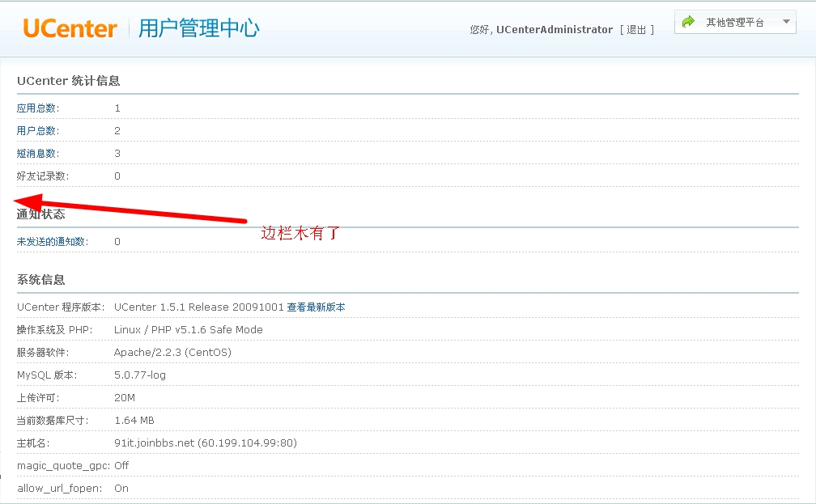Select the 当前数据库尺寸 label

[x=53, y=420]
